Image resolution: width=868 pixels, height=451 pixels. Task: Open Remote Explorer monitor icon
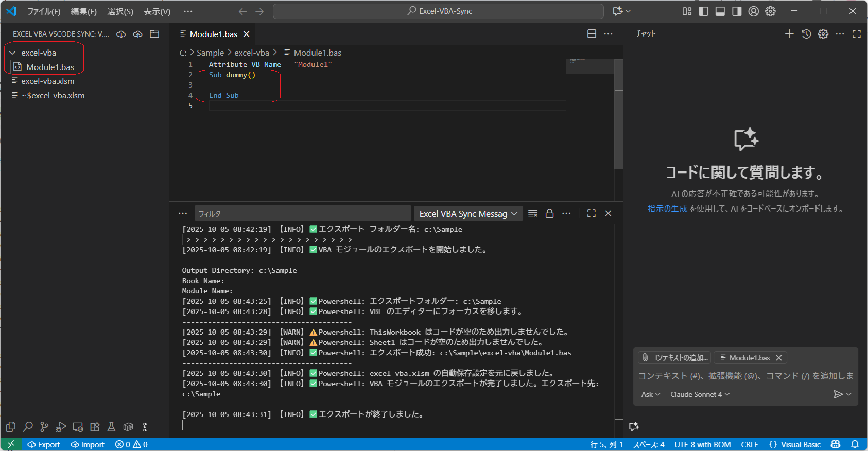point(78,427)
